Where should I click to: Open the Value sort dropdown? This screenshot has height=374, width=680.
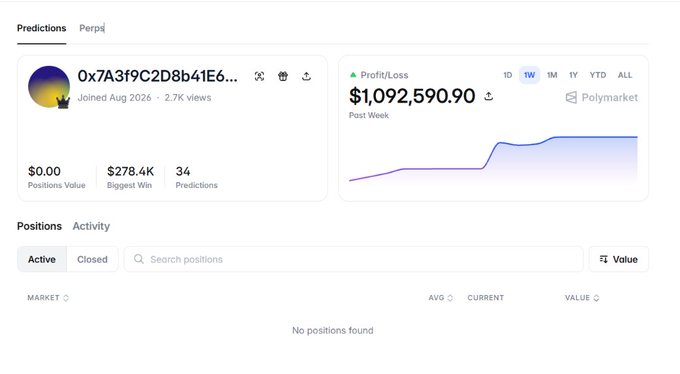pyautogui.click(x=619, y=259)
